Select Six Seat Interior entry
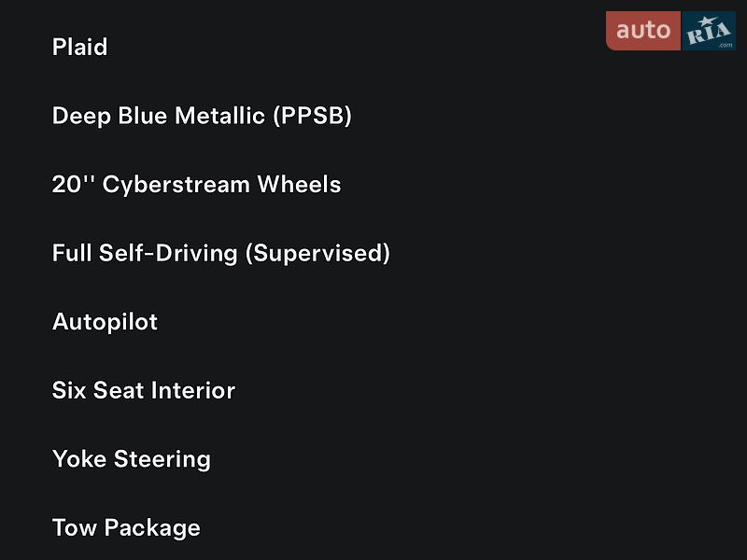The width and height of the screenshot is (747, 560). [144, 390]
